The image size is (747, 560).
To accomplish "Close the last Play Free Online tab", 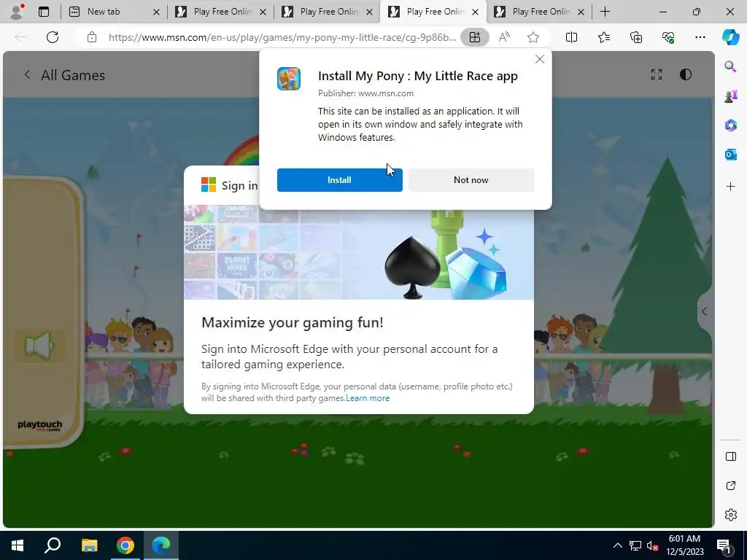I will coord(581,12).
